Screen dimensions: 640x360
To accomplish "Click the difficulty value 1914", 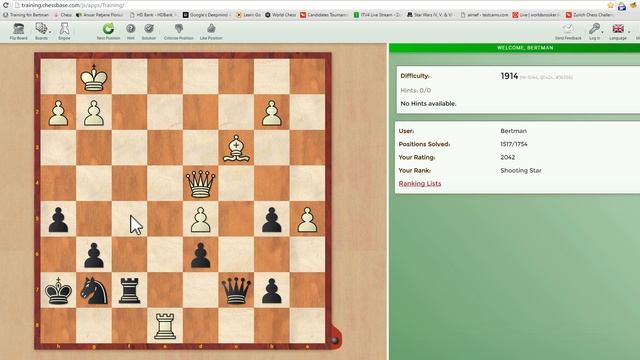I will 509,76.
